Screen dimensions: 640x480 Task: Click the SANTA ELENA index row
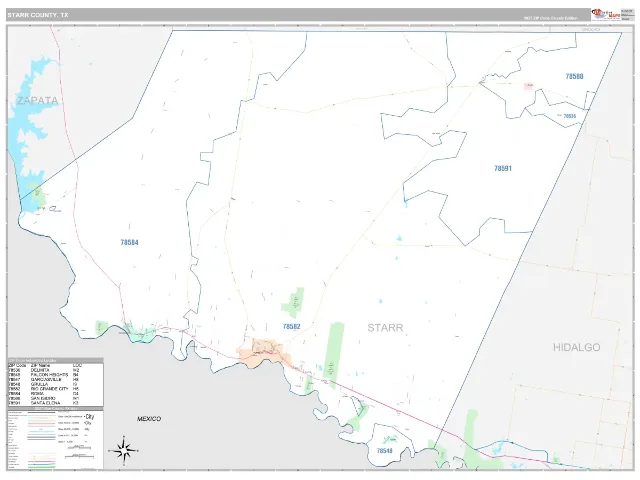tap(55, 403)
